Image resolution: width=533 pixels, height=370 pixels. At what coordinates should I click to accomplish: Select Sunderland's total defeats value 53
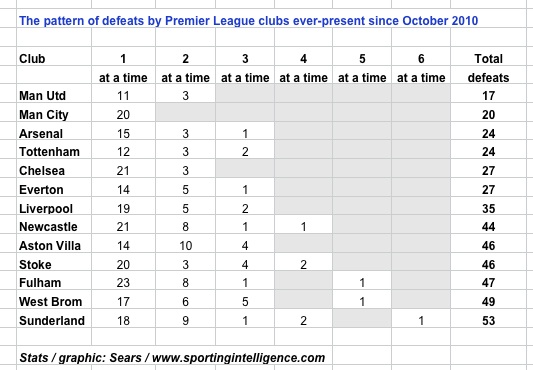click(x=488, y=318)
